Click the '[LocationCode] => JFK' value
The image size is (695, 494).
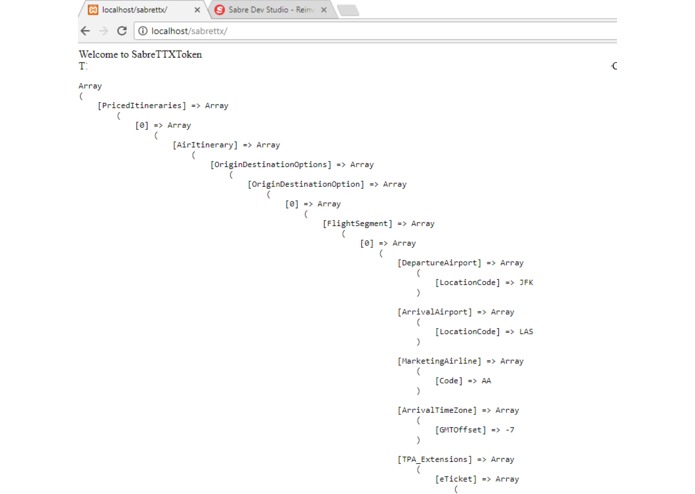point(484,283)
